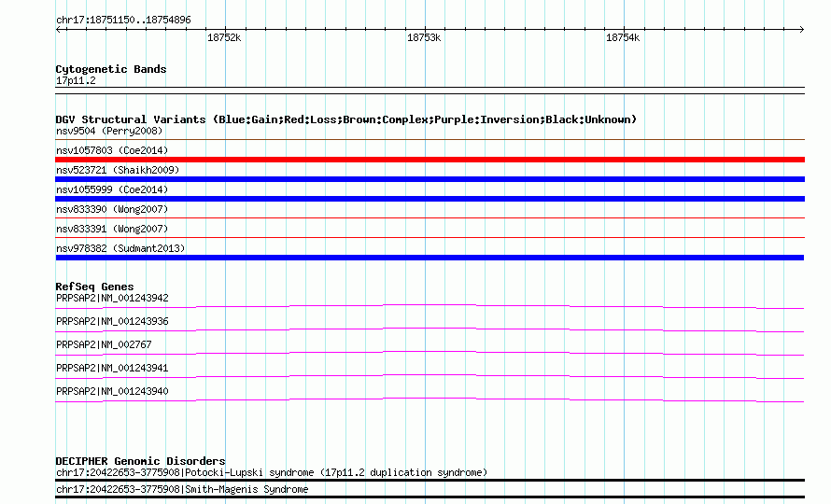Click the PRPSAP2|NM_001243941 transcript label

coord(112,369)
